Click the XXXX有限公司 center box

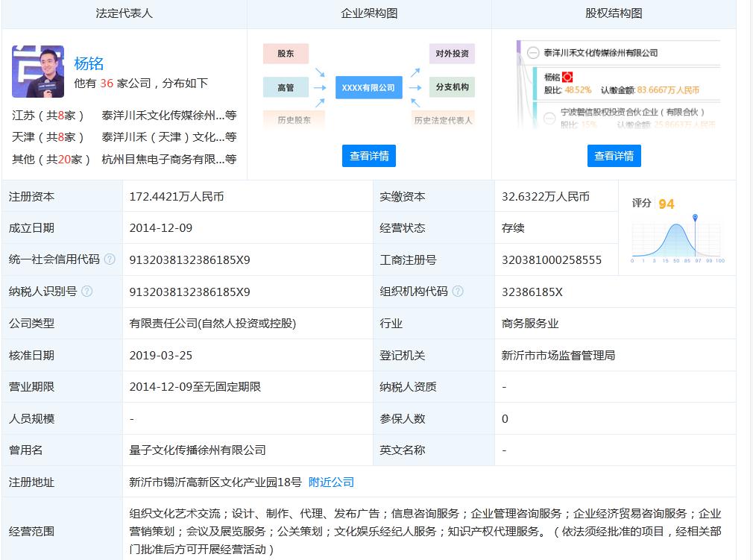pos(368,87)
